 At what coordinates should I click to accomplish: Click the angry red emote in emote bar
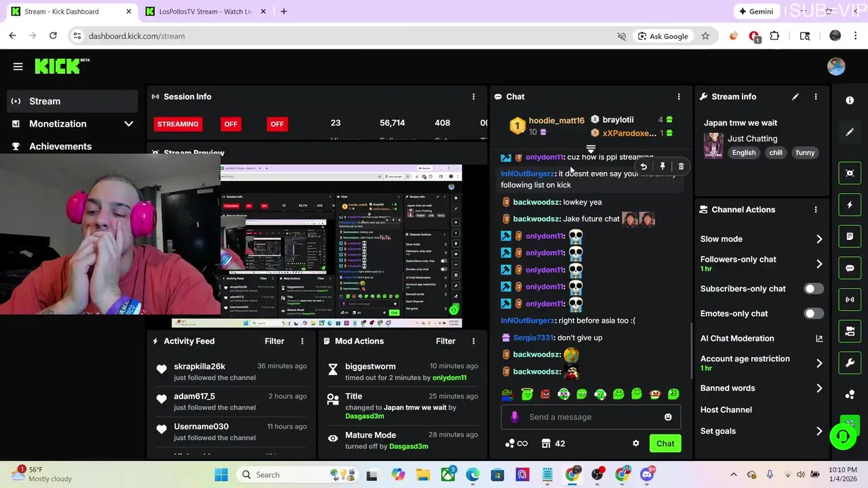coord(545,394)
